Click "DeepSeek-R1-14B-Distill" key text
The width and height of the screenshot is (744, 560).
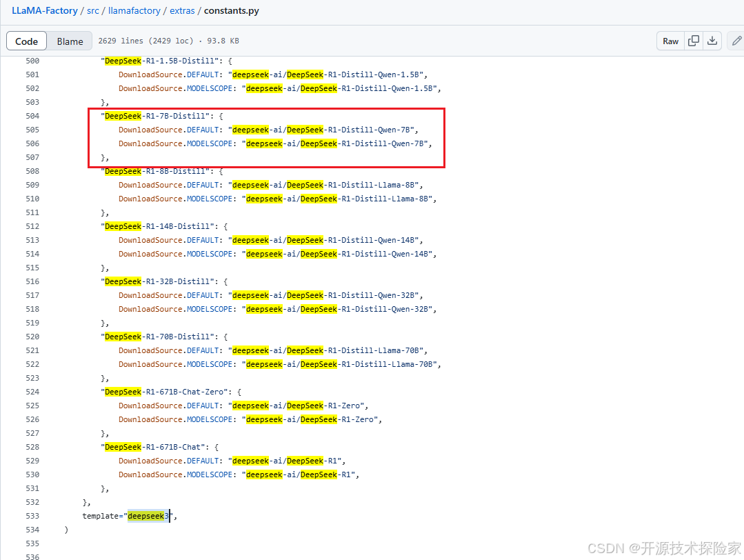pyautogui.click(x=157, y=226)
